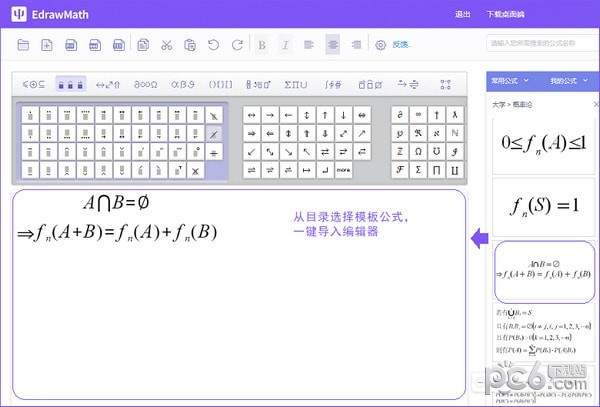
Task: Open settings with the gear icon
Action: (380, 44)
